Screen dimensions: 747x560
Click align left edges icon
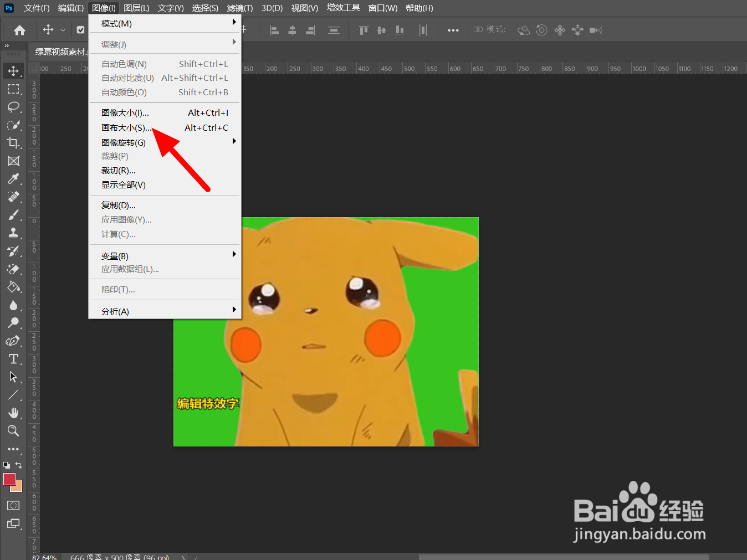click(274, 30)
